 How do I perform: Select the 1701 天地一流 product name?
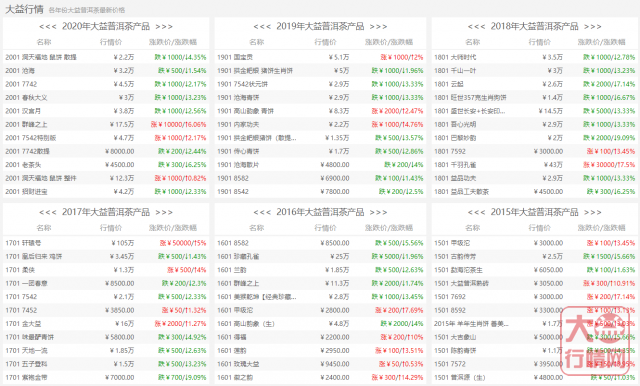pyautogui.click(x=26, y=351)
